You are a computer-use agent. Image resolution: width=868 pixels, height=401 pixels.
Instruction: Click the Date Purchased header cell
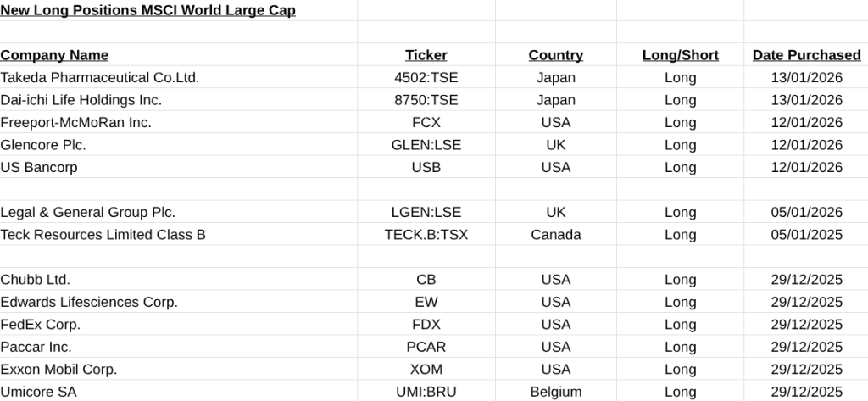click(806, 55)
